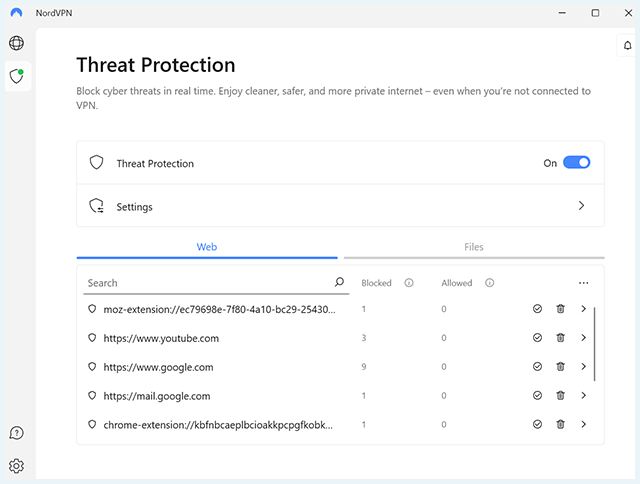Click the NordVPN logo icon
Screen dimensions: 640x484
pyautogui.click(x=16, y=13)
